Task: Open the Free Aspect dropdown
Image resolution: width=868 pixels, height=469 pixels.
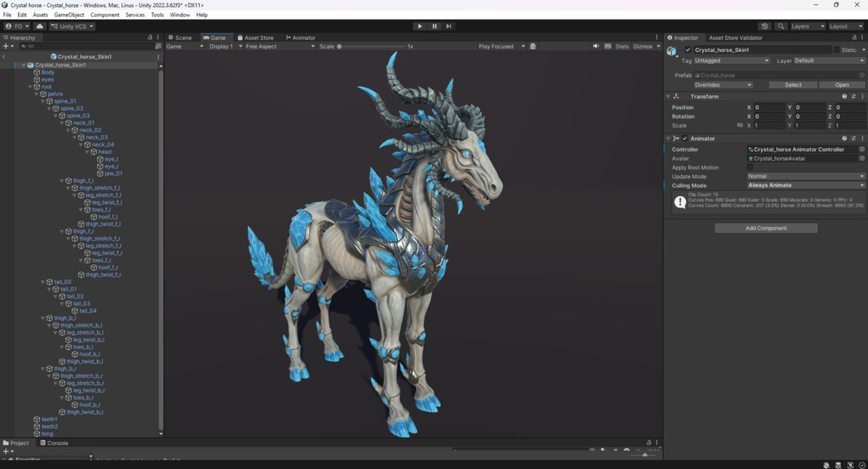Action: click(280, 46)
